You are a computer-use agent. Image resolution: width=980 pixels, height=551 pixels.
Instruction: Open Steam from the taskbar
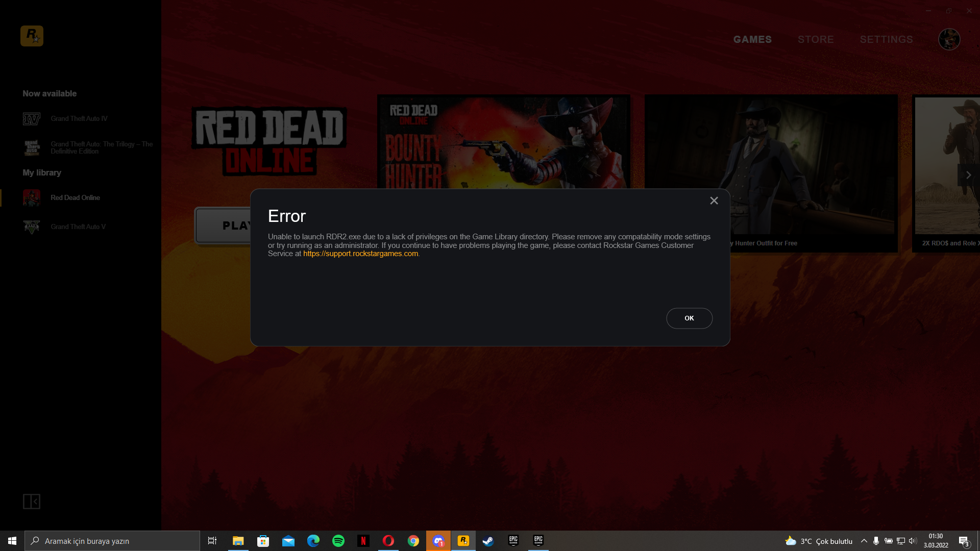[488, 541]
